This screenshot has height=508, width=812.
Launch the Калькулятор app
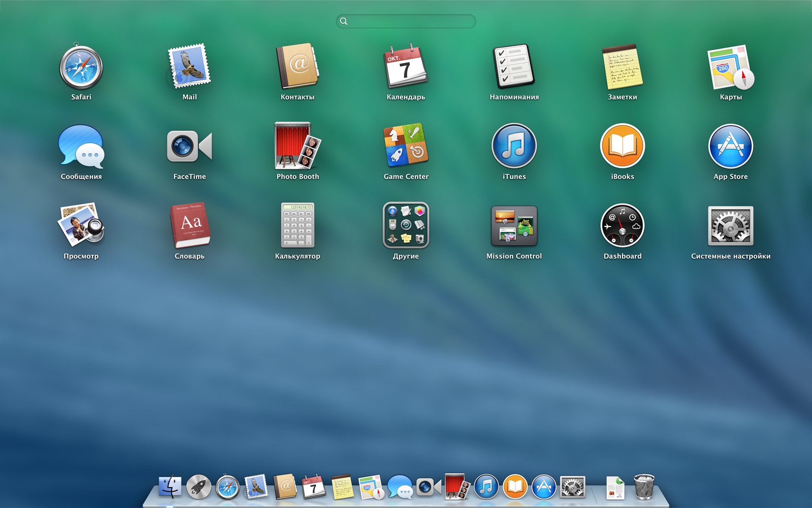[298, 225]
